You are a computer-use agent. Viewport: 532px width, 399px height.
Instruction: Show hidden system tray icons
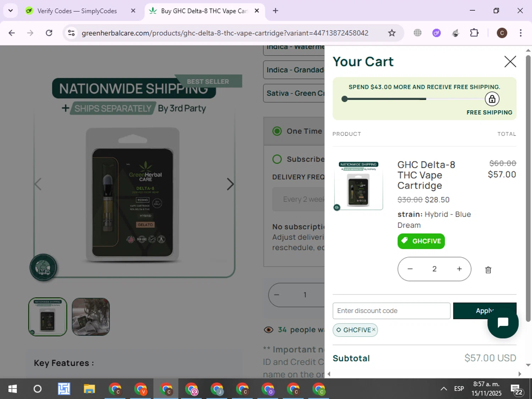(443, 389)
